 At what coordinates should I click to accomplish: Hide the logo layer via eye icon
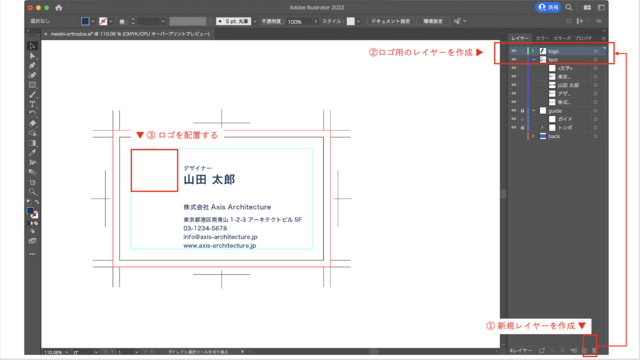tap(514, 51)
